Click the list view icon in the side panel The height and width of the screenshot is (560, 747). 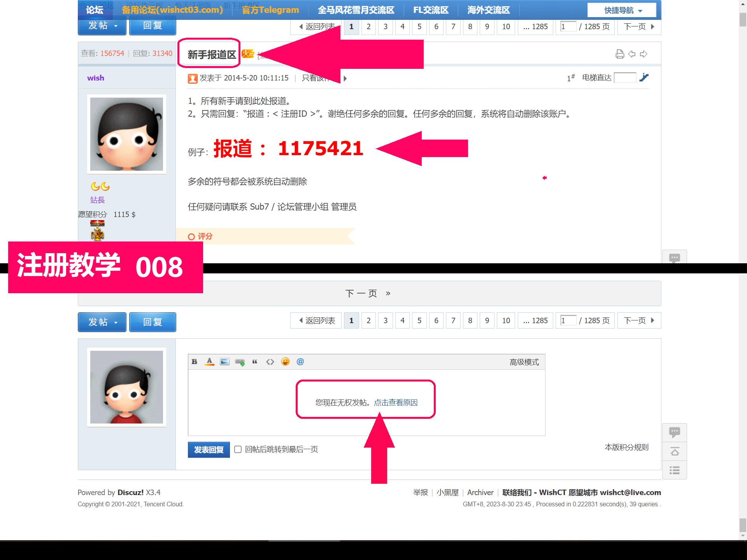pyautogui.click(x=675, y=470)
